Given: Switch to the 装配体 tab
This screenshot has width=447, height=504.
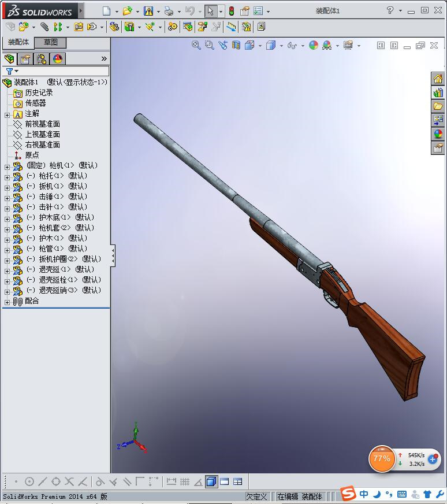Looking at the screenshot, I should coord(18,42).
